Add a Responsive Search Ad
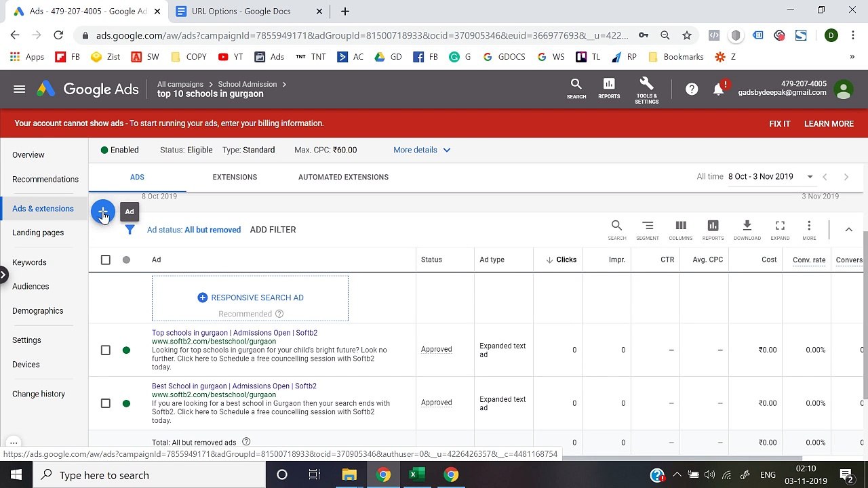The width and height of the screenshot is (868, 488). pos(250,298)
